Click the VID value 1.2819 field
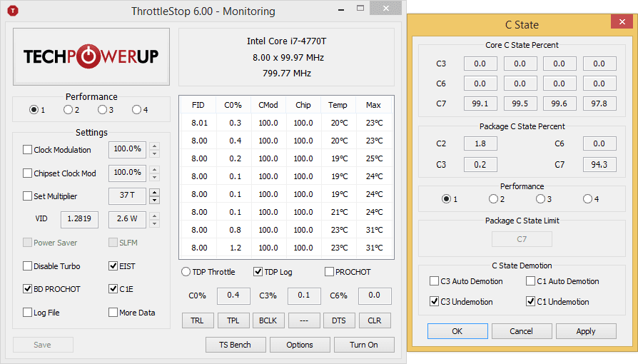 (79, 219)
